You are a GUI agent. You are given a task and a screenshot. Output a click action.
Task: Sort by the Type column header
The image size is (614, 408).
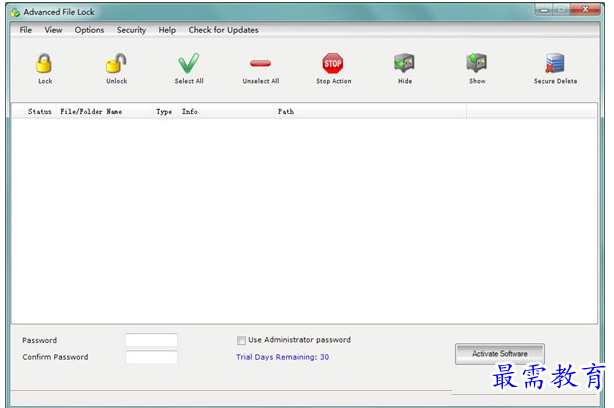tap(164, 112)
